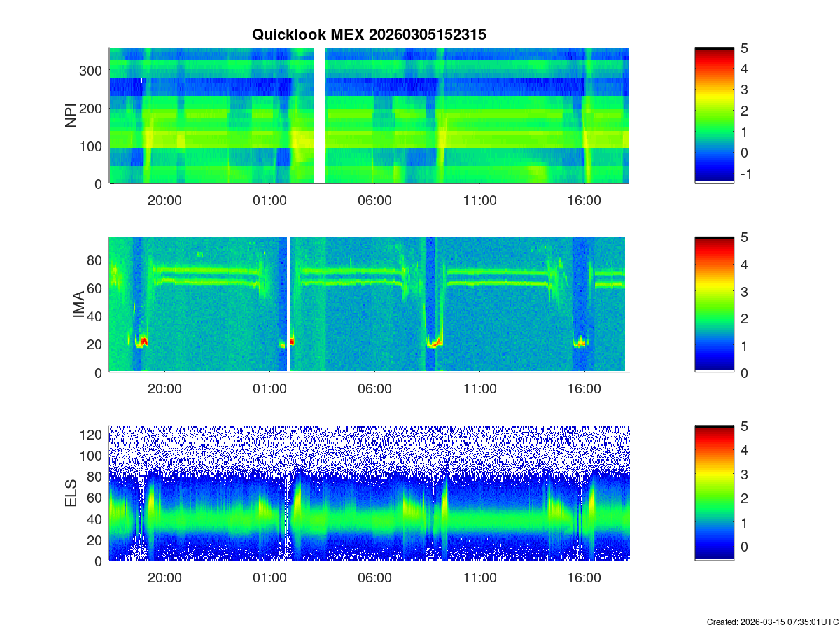Image resolution: width=840 pixels, height=630 pixels.
Task: Click the 11:00 tick label under IMA panel
Action: pyautogui.click(x=479, y=389)
